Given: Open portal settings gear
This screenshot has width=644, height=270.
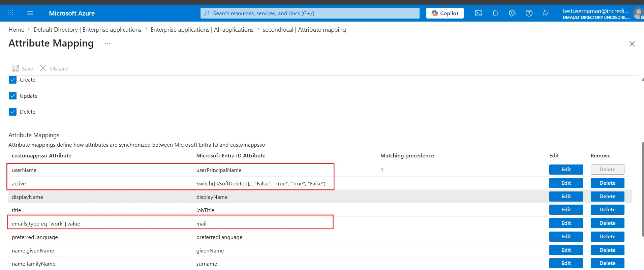Looking at the screenshot, I should (512, 13).
